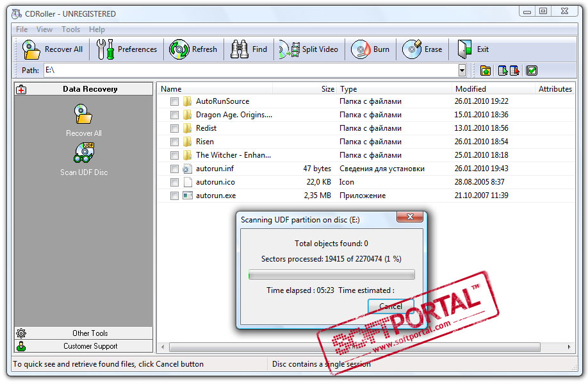The width and height of the screenshot is (588, 384).
Task: Close the Scanning UDF partition dialog
Action: point(410,217)
